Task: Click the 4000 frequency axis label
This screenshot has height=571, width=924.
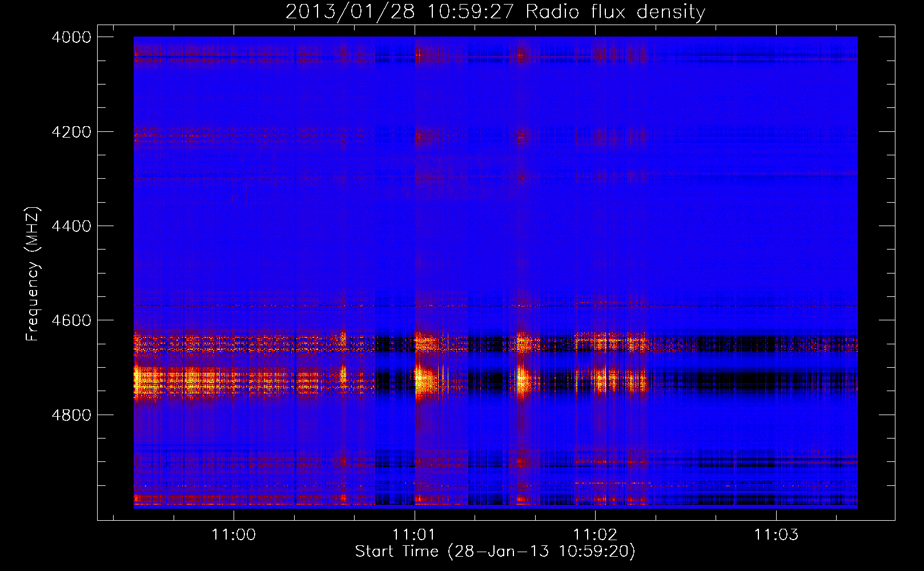Action: tap(71, 37)
